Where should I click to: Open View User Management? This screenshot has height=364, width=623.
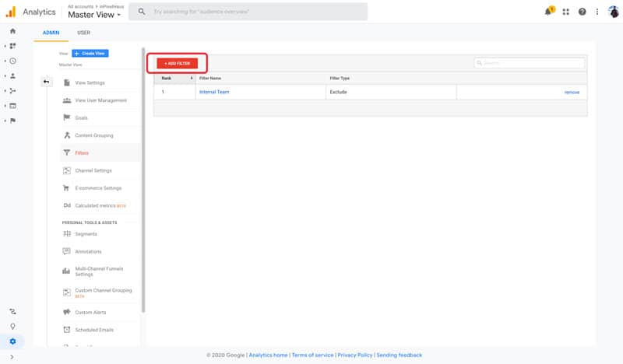click(x=101, y=100)
